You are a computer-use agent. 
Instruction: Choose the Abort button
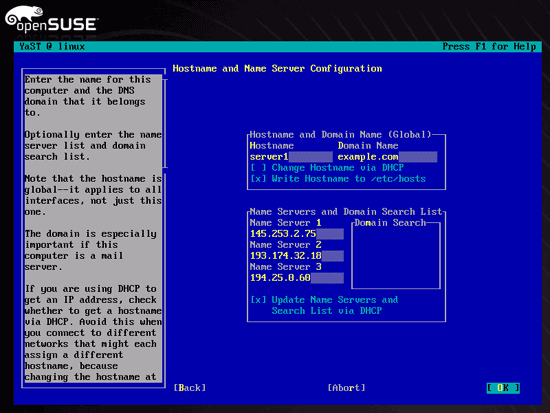[347, 388]
